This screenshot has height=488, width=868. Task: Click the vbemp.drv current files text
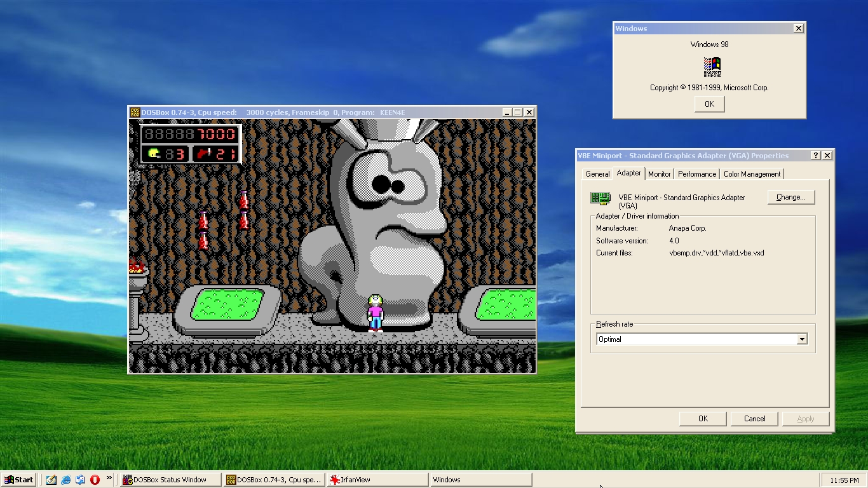click(x=717, y=253)
